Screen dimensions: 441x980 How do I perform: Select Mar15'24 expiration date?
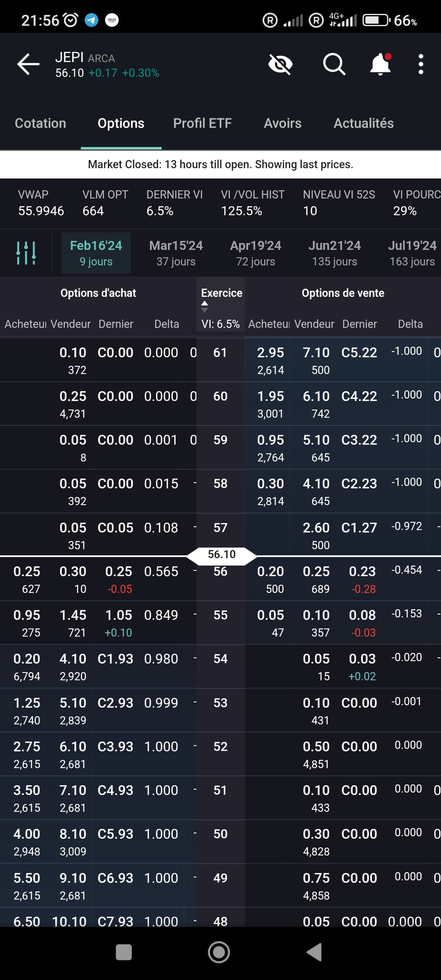point(176,253)
